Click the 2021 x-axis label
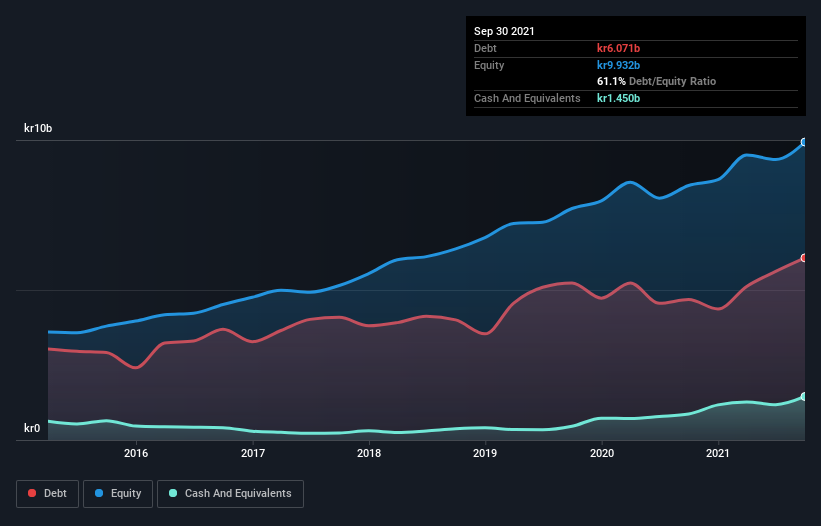821x526 pixels. coord(718,453)
